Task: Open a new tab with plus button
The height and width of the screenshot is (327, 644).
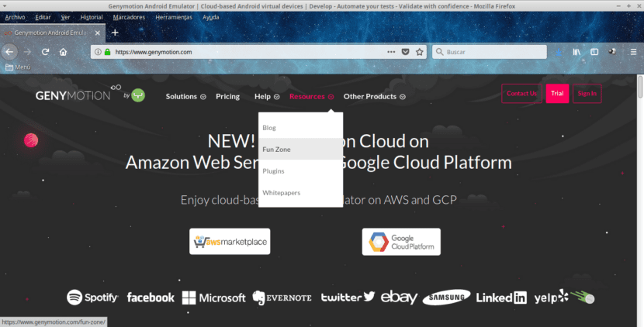Action: [115, 33]
